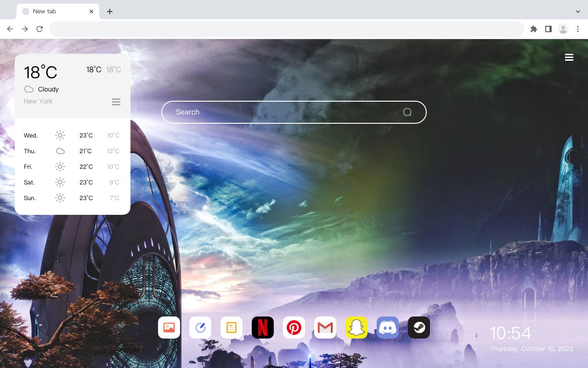Click the Cloudy condition icon in weather card
This screenshot has height=368, width=588.
click(x=28, y=89)
